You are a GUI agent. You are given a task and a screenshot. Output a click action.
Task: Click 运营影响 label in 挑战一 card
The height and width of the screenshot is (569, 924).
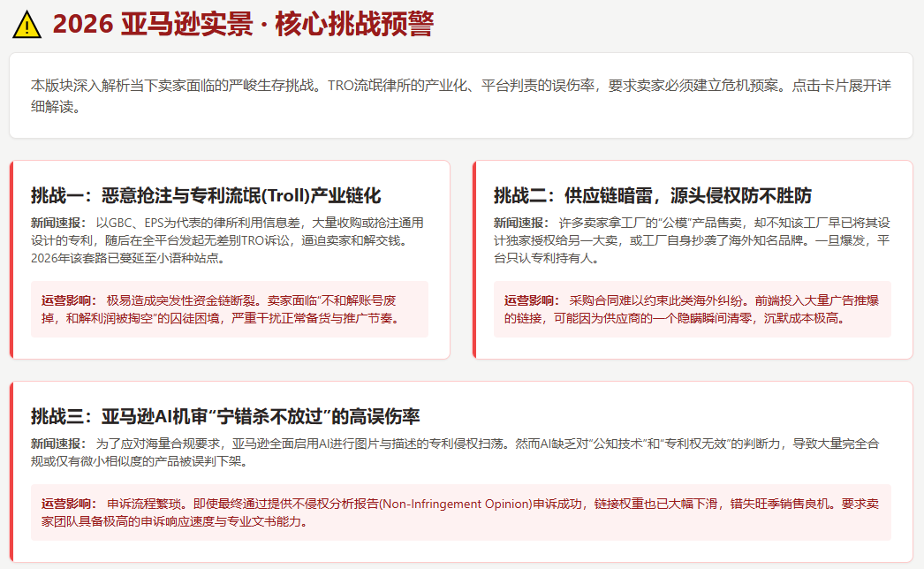[x=68, y=300]
